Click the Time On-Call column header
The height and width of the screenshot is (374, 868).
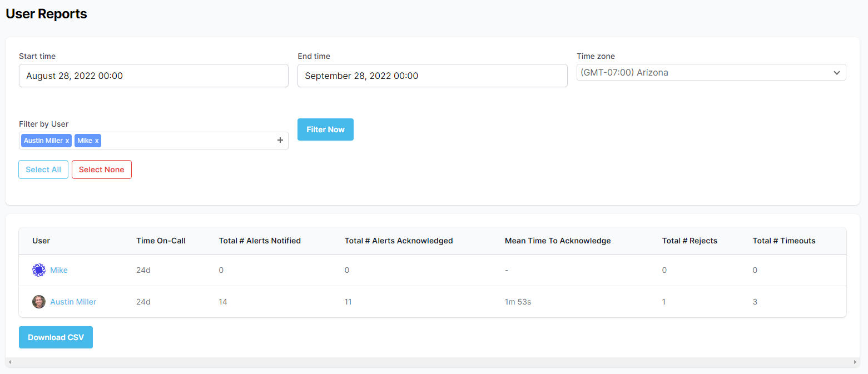click(x=161, y=241)
